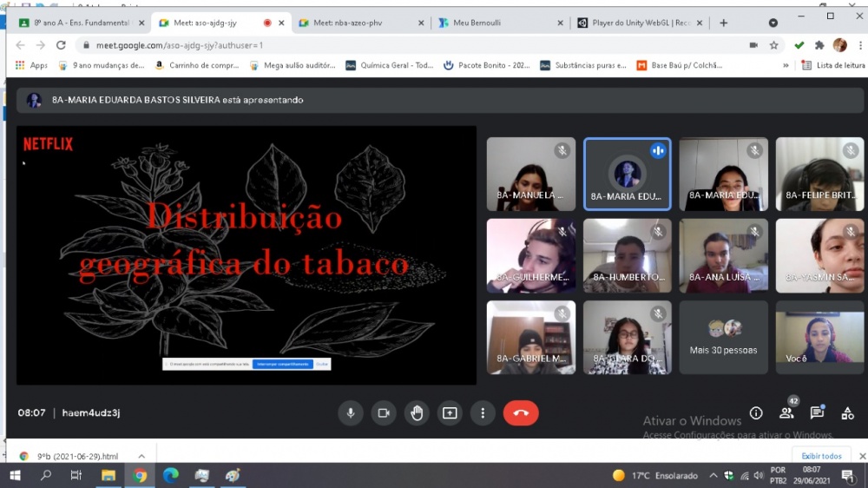Turn off camera in Meet controls

pos(384,413)
